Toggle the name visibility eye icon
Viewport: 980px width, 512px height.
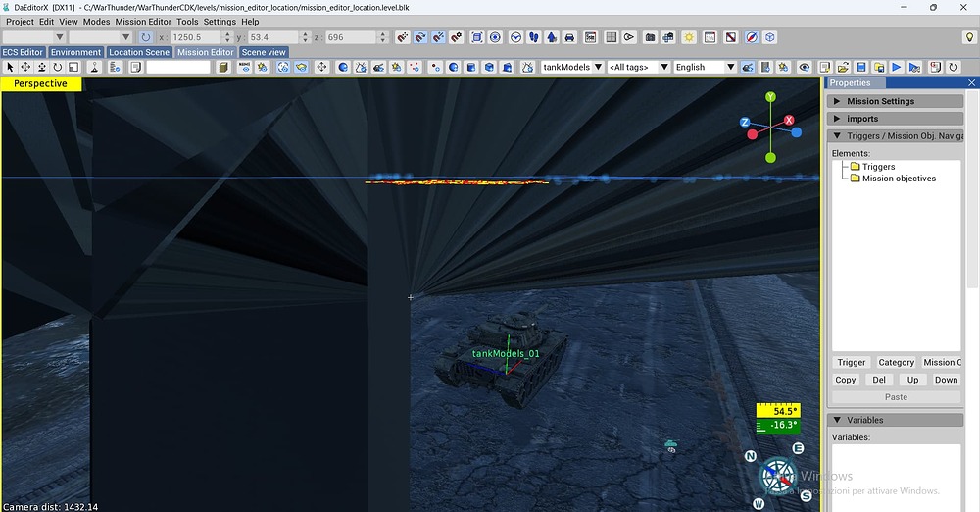coord(244,67)
